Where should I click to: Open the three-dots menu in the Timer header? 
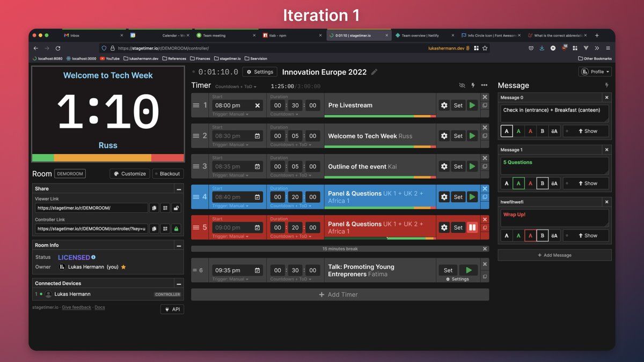(484, 85)
